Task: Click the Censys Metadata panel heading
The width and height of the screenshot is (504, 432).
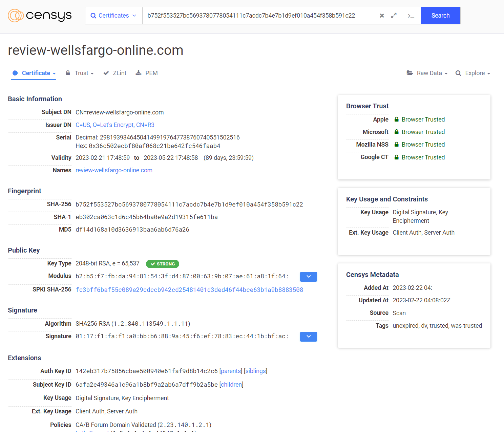Action: pos(373,275)
